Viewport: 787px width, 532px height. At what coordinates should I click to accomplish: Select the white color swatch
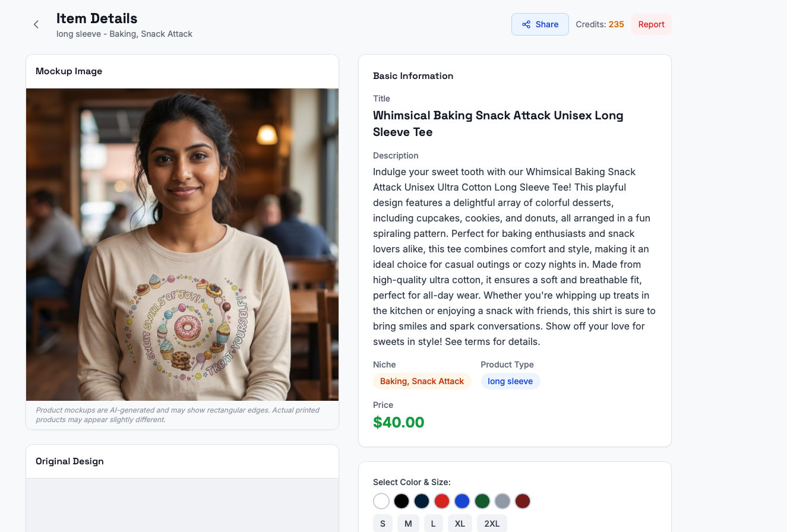pos(381,501)
